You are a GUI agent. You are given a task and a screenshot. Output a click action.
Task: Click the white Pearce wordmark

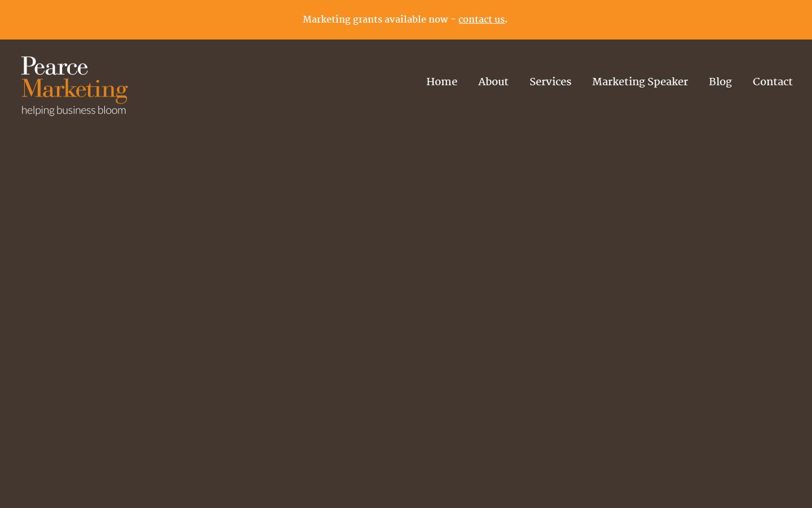[54, 66]
